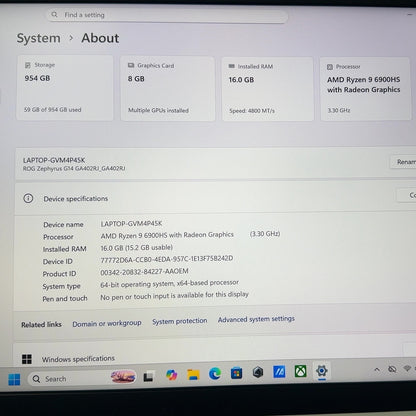Copy device specifications button

pos(407,195)
